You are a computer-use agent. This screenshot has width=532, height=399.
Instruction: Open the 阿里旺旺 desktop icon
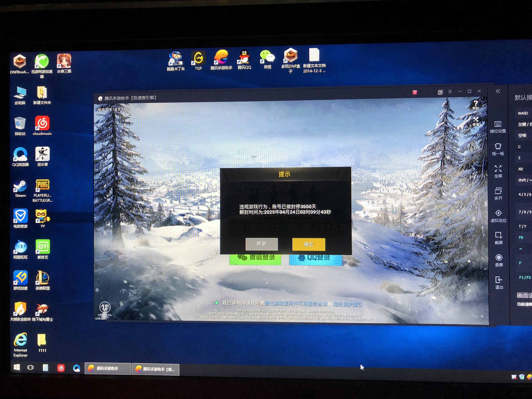(20, 249)
